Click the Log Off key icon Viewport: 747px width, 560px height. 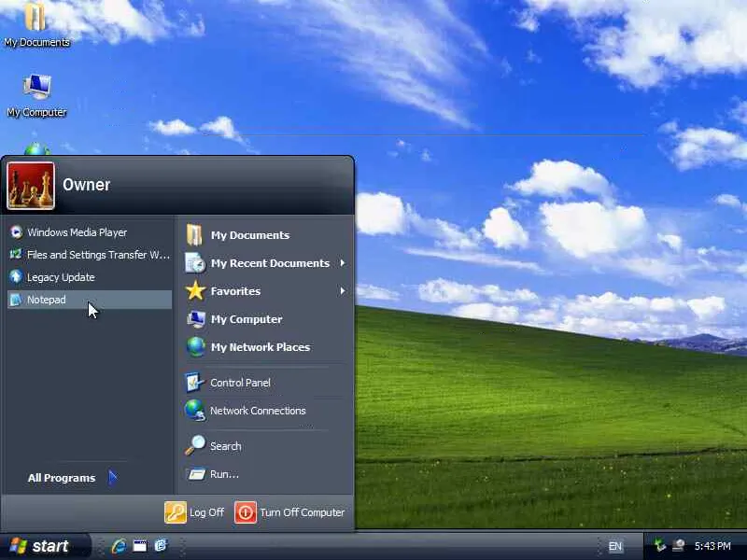176,512
